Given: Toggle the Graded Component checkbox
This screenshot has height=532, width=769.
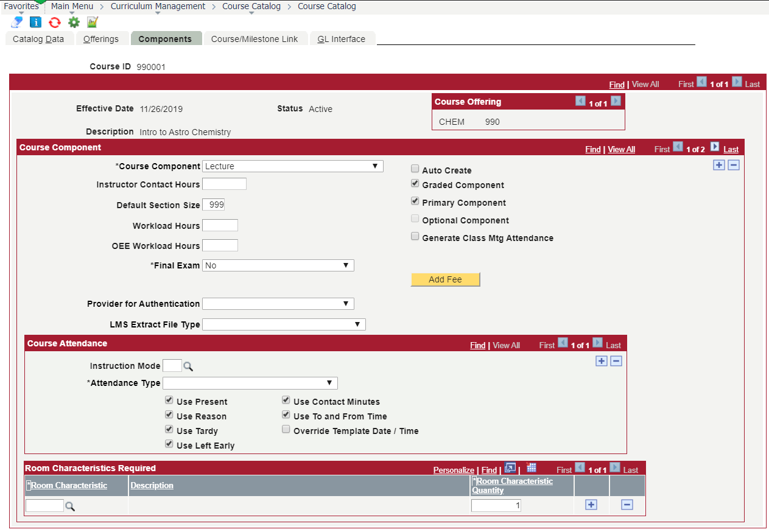Looking at the screenshot, I should (415, 184).
